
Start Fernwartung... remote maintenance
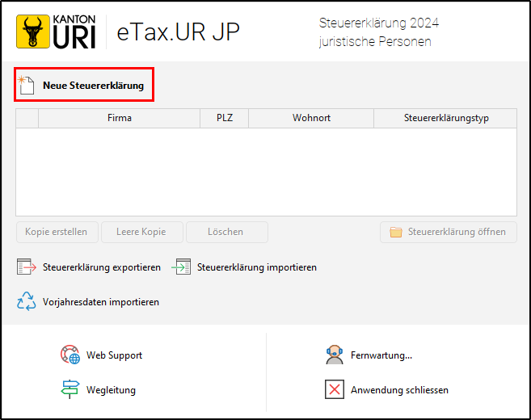coord(381,355)
